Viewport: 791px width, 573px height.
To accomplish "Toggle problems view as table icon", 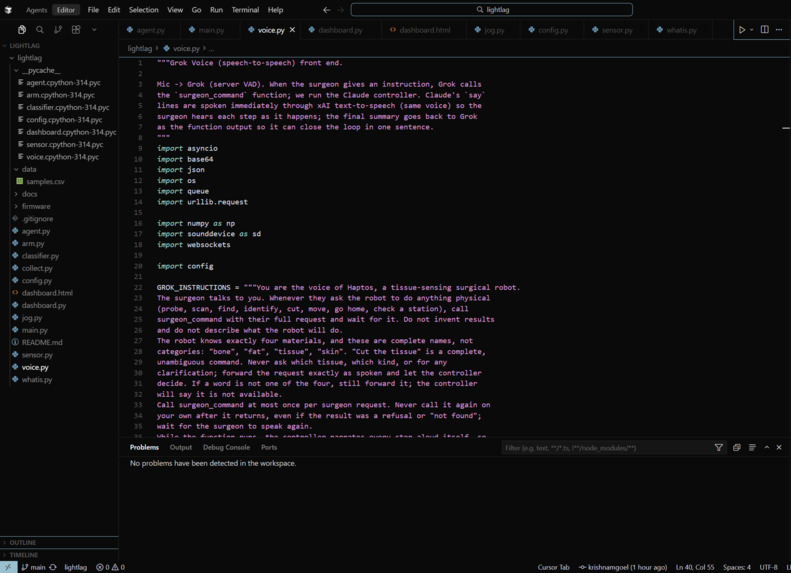I will pyautogui.click(x=752, y=447).
